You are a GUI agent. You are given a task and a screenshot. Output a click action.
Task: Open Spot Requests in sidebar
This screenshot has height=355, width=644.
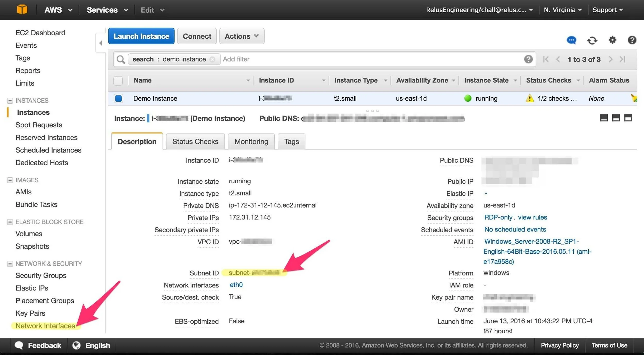point(39,125)
